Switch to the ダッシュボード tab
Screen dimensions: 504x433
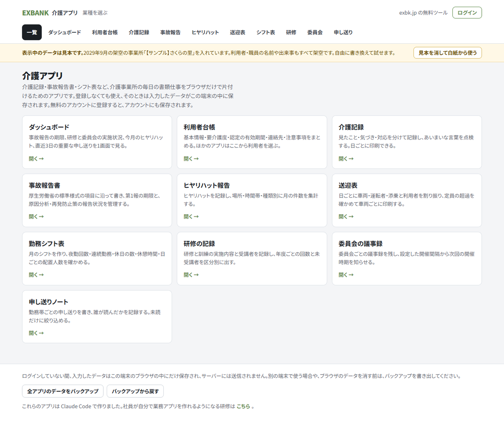point(65,32)
